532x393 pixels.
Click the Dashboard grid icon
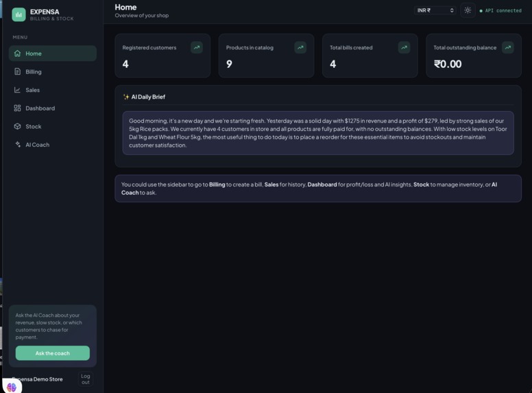click(17, 108)
